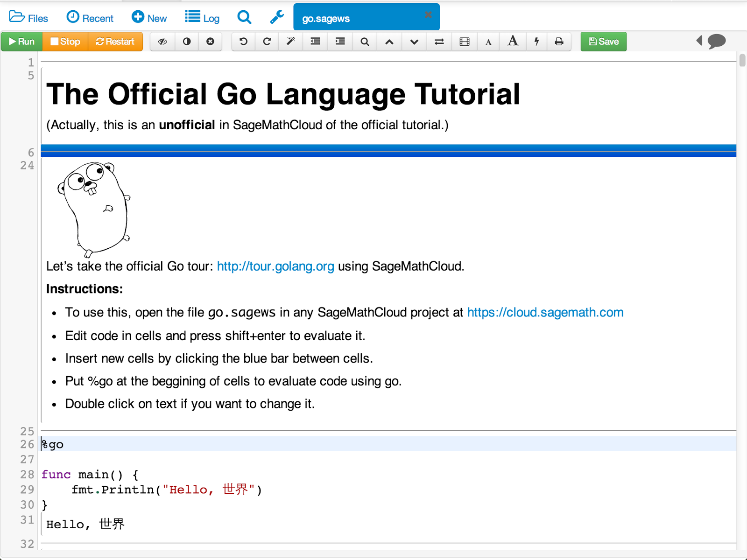Undo the last edit
This screenshot has width=747, height=560.
pos(243,42)
